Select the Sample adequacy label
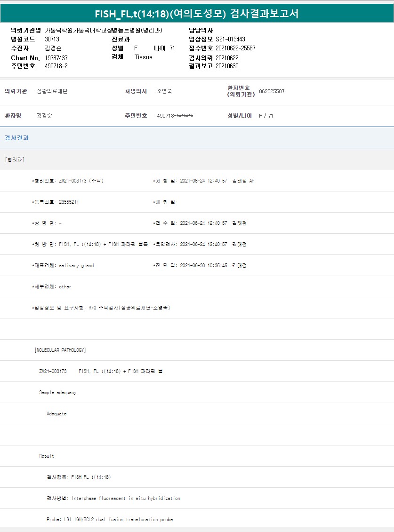 [x=57, y=392]
